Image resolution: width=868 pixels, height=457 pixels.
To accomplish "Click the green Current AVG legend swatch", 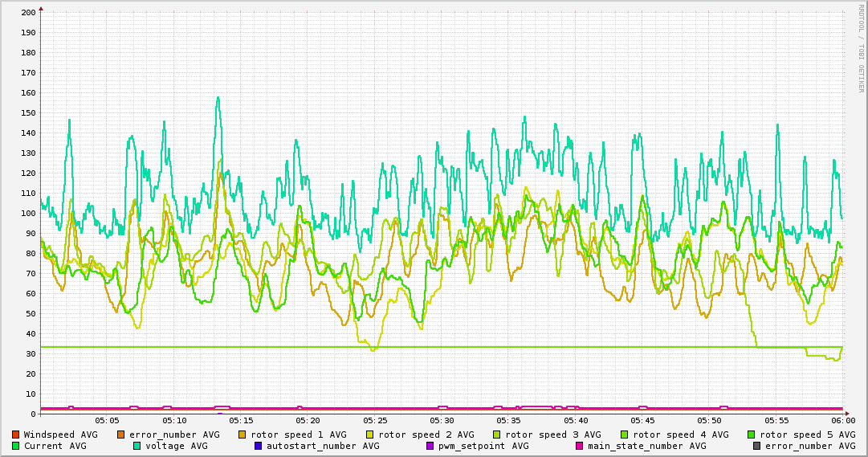I will 15,446.
